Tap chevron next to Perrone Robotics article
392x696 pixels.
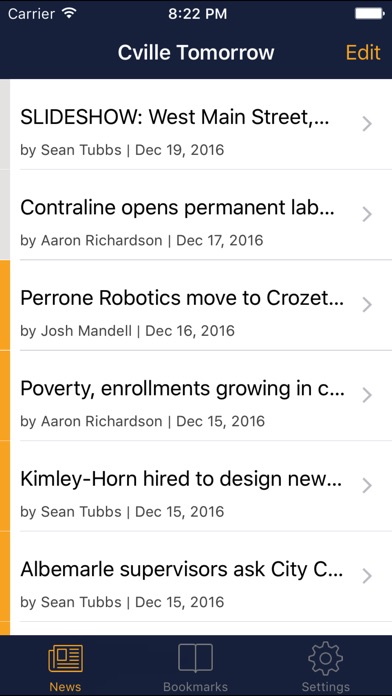pos(367,305)
